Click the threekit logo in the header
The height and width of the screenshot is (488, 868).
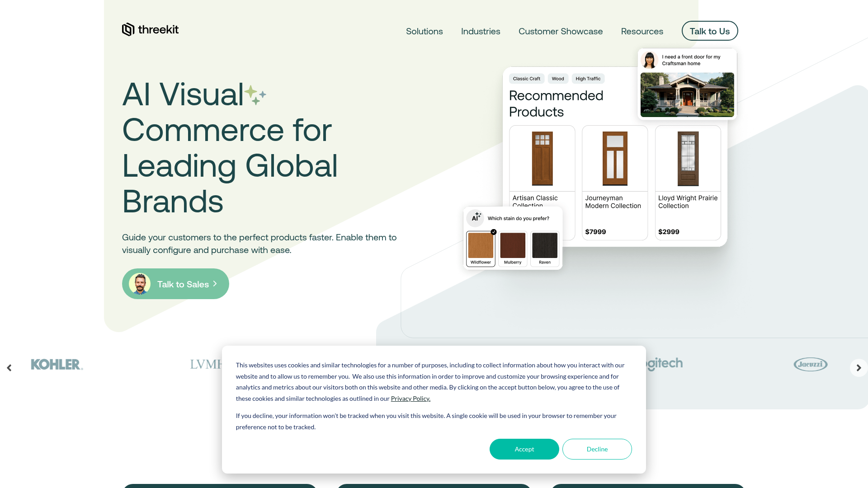click(x=150, y=29)
